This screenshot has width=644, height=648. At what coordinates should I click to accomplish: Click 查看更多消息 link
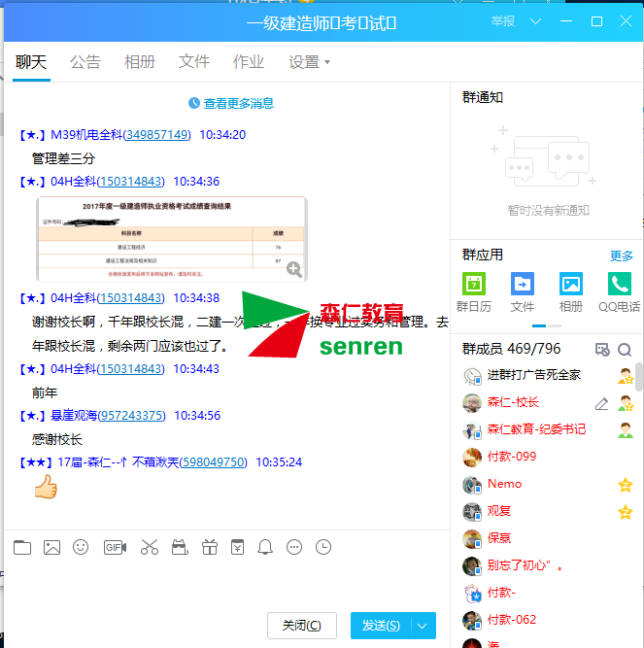[x=239, y=103]
